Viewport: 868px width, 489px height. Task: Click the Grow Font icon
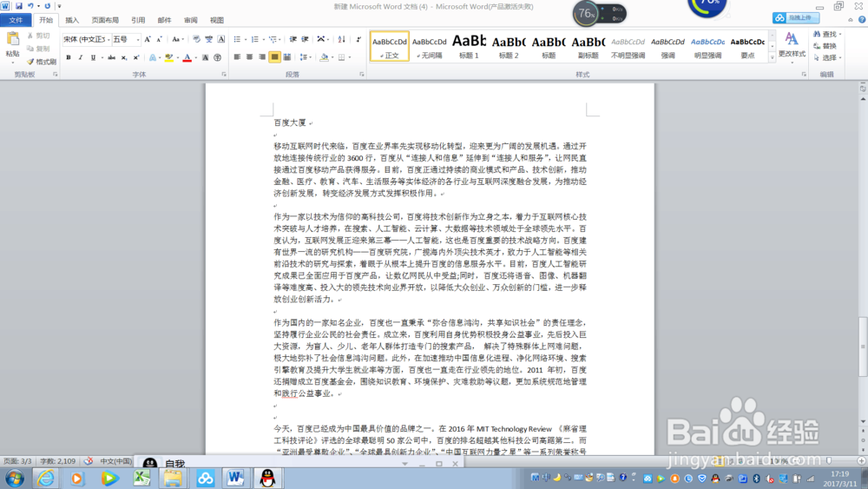[x=148, y=39]
